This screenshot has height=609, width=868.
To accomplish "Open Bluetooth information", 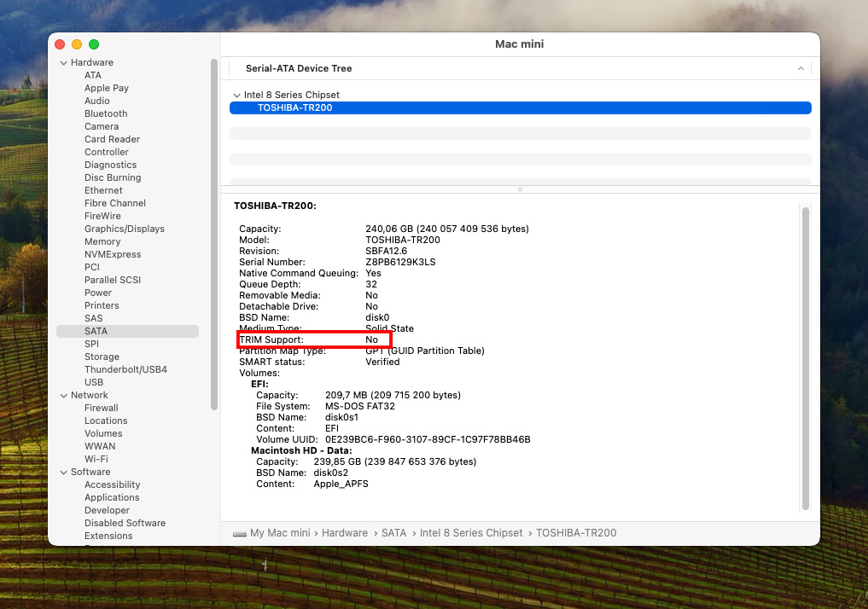I will 105,113.
